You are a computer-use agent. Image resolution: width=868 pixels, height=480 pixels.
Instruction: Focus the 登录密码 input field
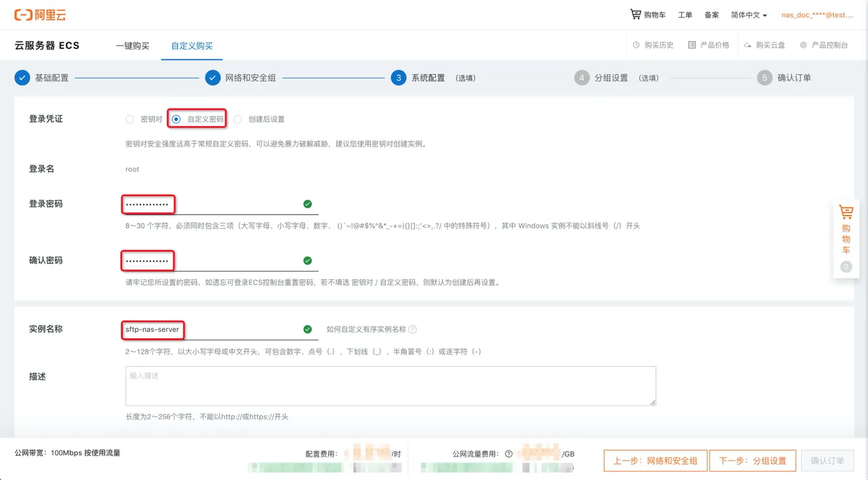pos(221,204)
